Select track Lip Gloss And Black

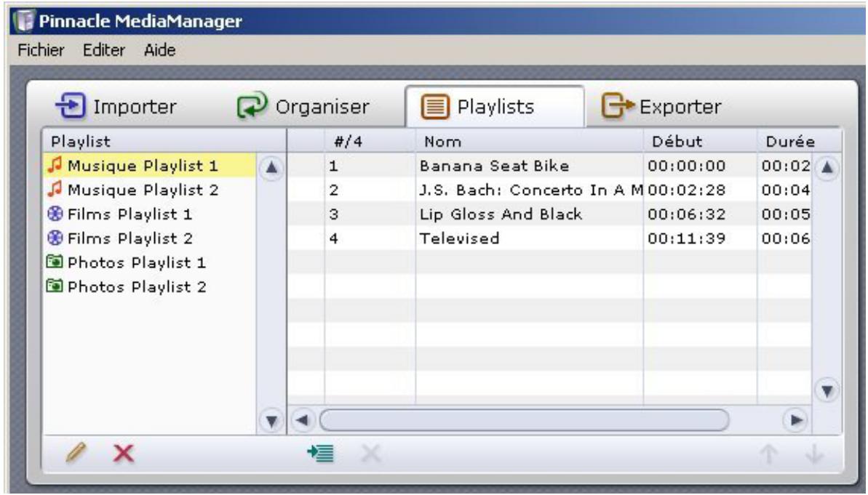501,214
